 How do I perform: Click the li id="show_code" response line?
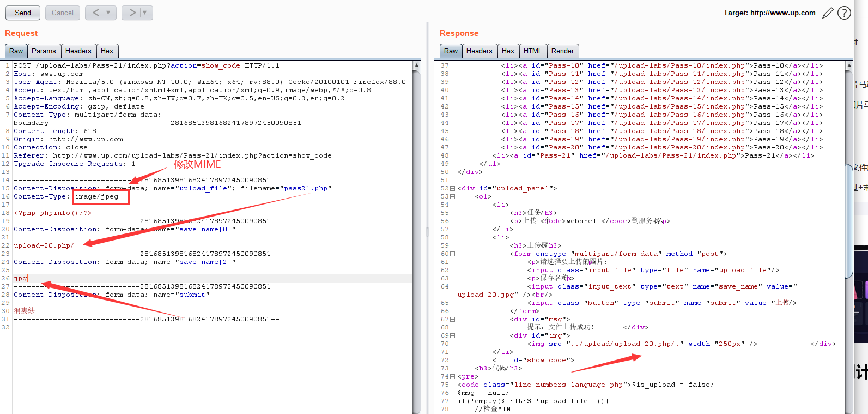[x=533, y=360]
